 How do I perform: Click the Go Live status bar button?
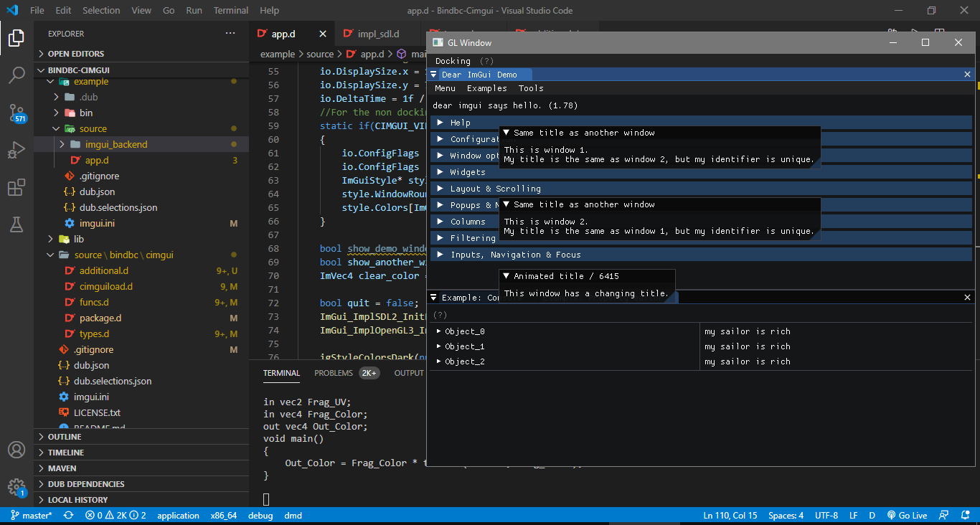pyautogui.click(x=907, y=516)
